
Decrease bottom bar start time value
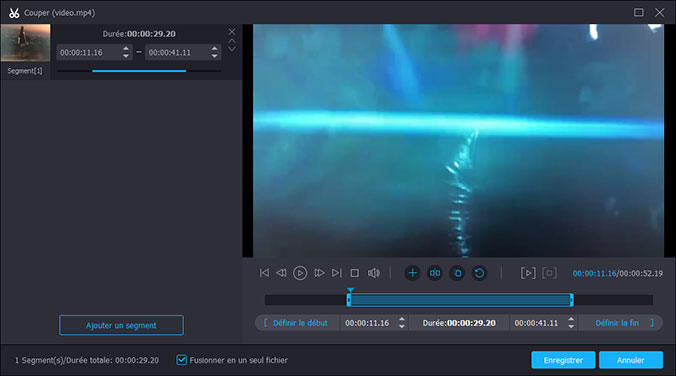point(402,326)
